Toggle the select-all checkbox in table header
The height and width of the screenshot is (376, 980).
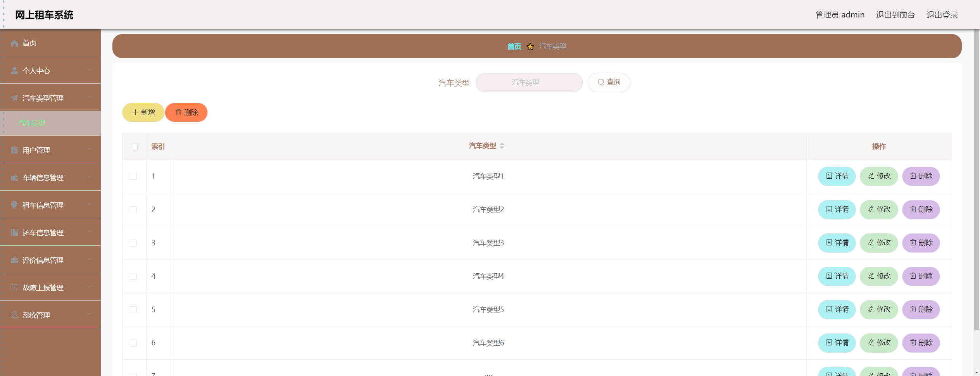click(135, 147)
